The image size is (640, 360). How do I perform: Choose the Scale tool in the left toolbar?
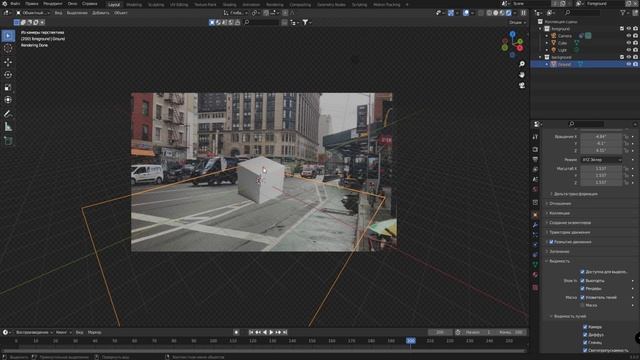pos(8,87)
